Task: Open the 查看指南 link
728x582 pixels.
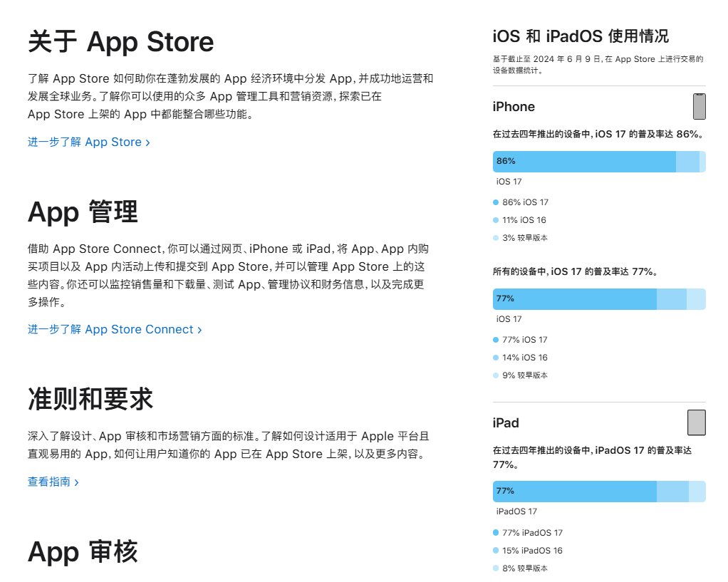Action: coord(53,482)
